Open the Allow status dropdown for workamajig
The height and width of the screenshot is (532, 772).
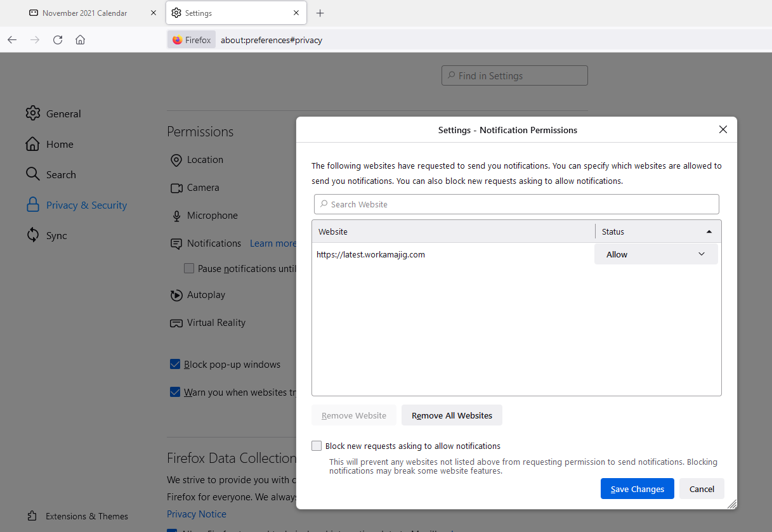coord(656,254)
